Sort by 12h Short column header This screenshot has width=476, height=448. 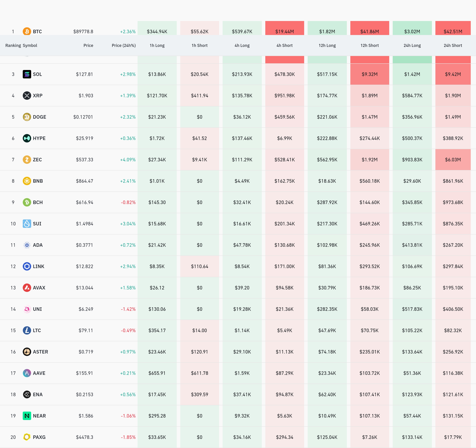tap(369, 45)
